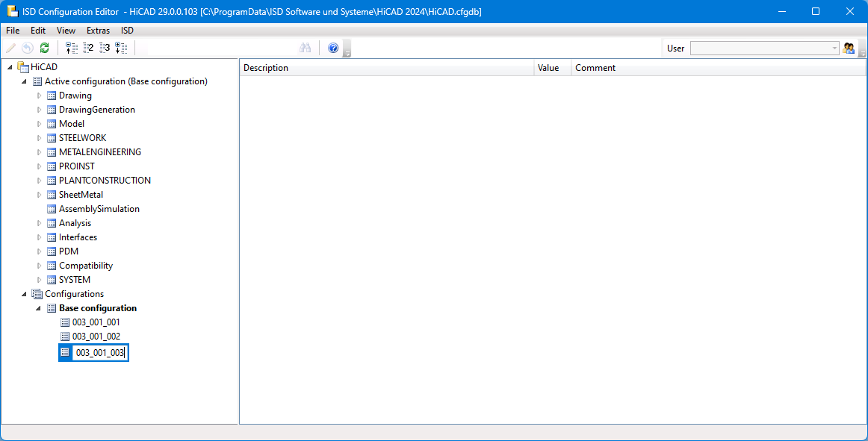This screenshot has height=441, width=868.
Task: Click icon of the 003_001_003 entry being renamed
Action: click(x=65, y=352)
